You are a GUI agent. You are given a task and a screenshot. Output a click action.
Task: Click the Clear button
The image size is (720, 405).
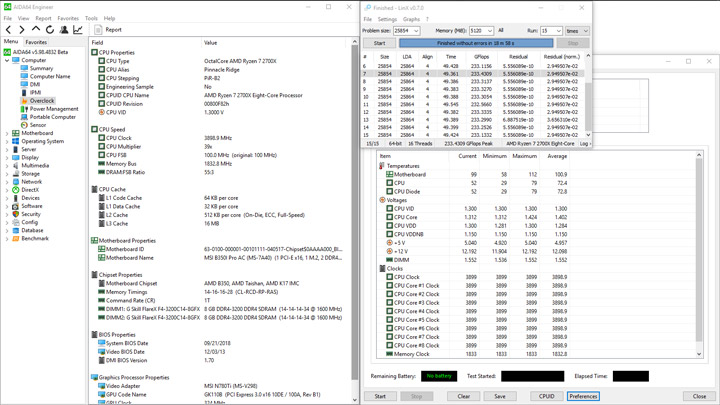pos(464,396)
